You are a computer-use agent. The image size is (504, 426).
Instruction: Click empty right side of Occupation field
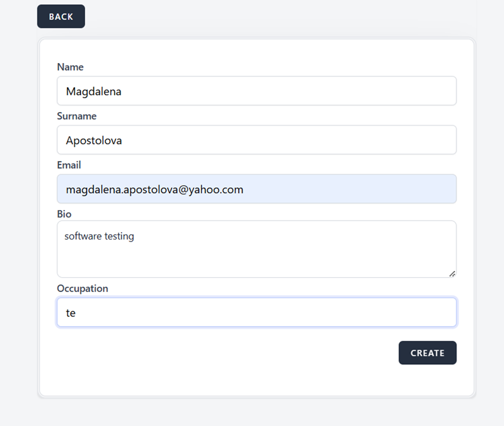[302, 313]
